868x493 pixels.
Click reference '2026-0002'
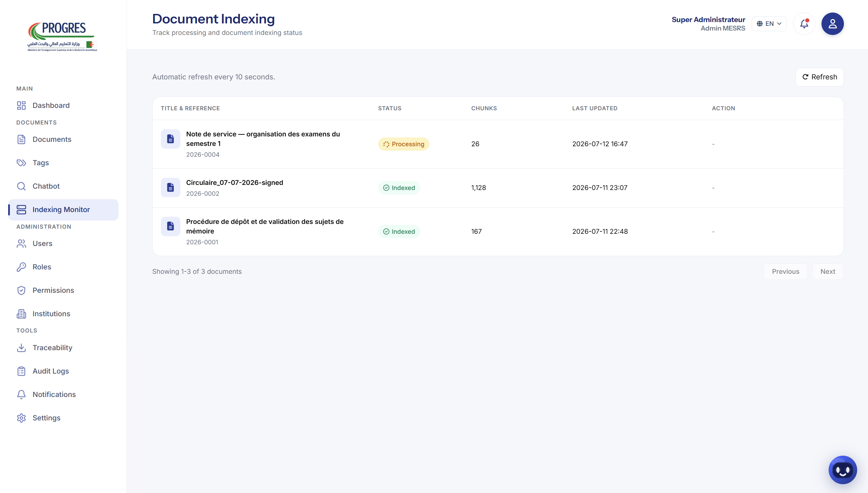coord(203,194)
